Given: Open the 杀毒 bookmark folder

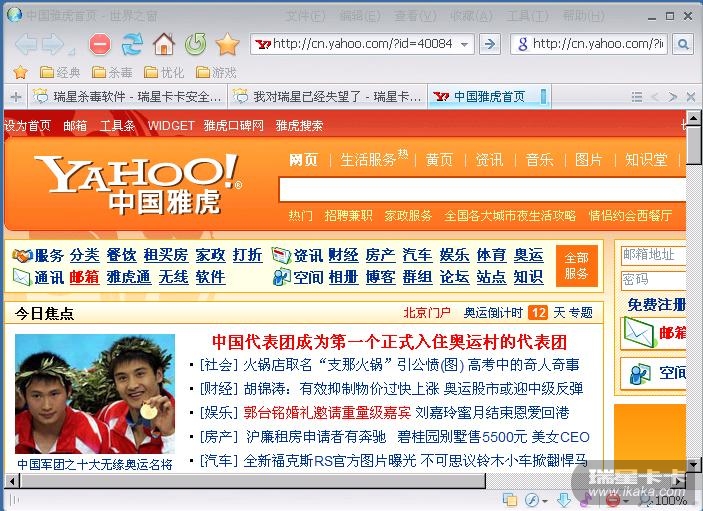Looking at the screenshot, I should pyautogui.click(x=112, y=72).
